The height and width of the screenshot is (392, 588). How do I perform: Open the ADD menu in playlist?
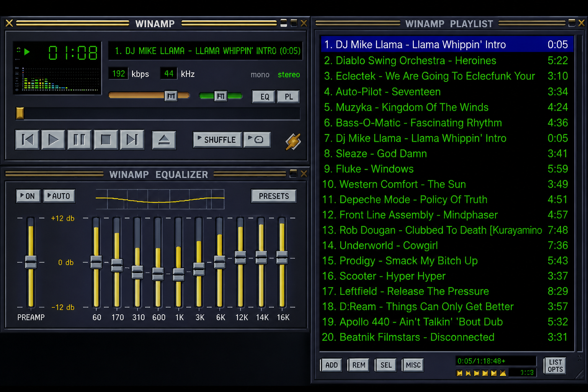click(331, 365)
